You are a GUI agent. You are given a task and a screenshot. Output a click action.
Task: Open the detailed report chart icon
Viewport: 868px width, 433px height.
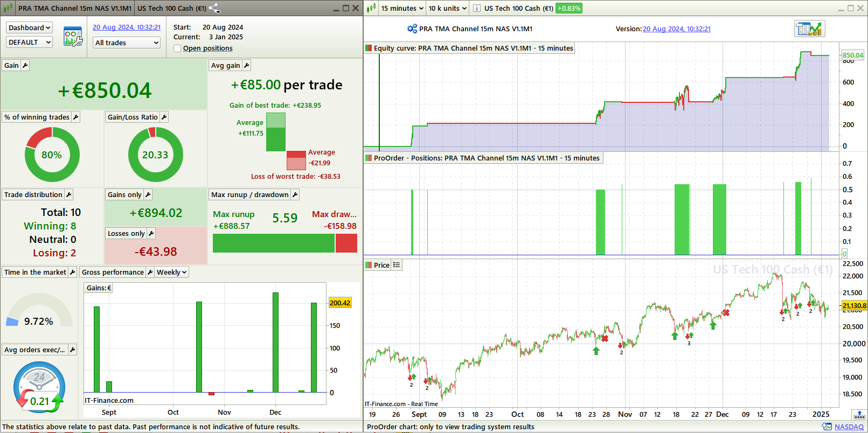tap(809, 29)
